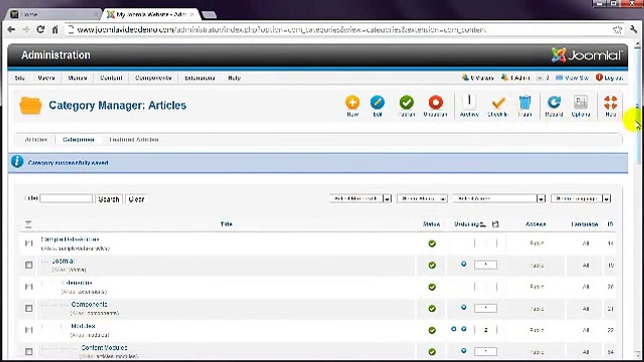Click the Admin users count icon
The height and width of the screenshot is (362, 644).
505,78
